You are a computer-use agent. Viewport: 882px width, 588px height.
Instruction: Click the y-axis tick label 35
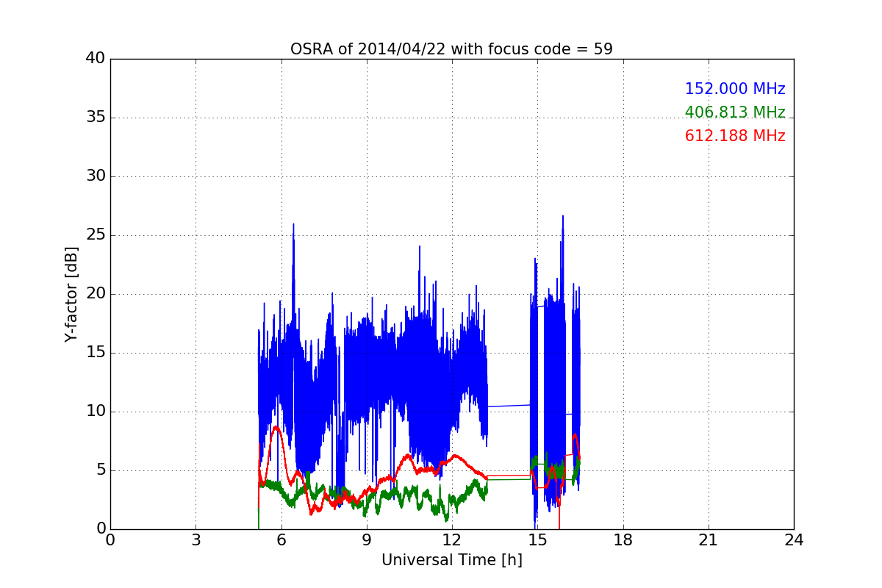pos(96,118)
